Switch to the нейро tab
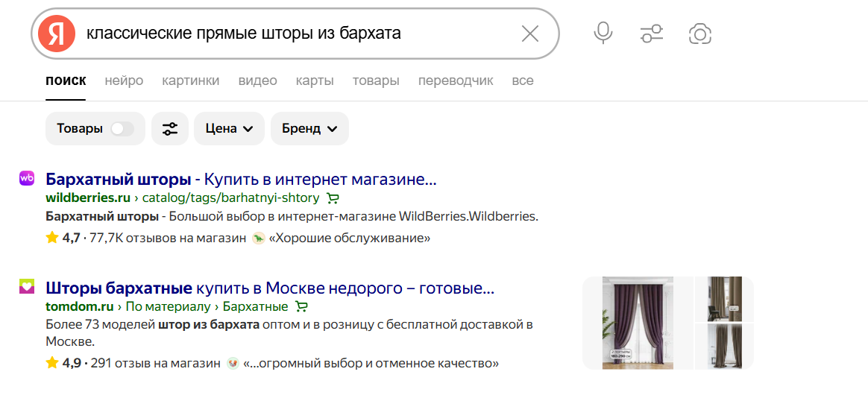 pyautogui.click(x=124, y=80)
